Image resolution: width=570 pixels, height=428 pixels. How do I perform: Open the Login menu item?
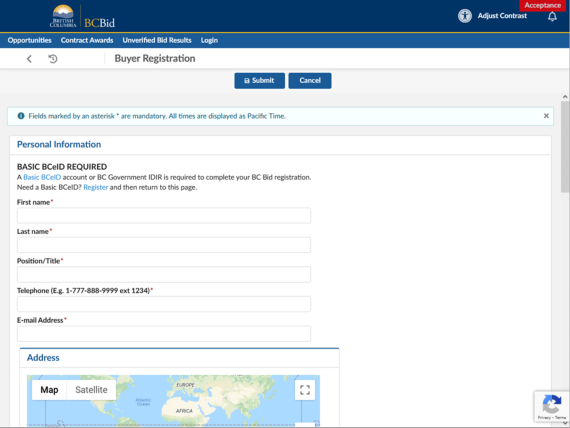[209, 40]
